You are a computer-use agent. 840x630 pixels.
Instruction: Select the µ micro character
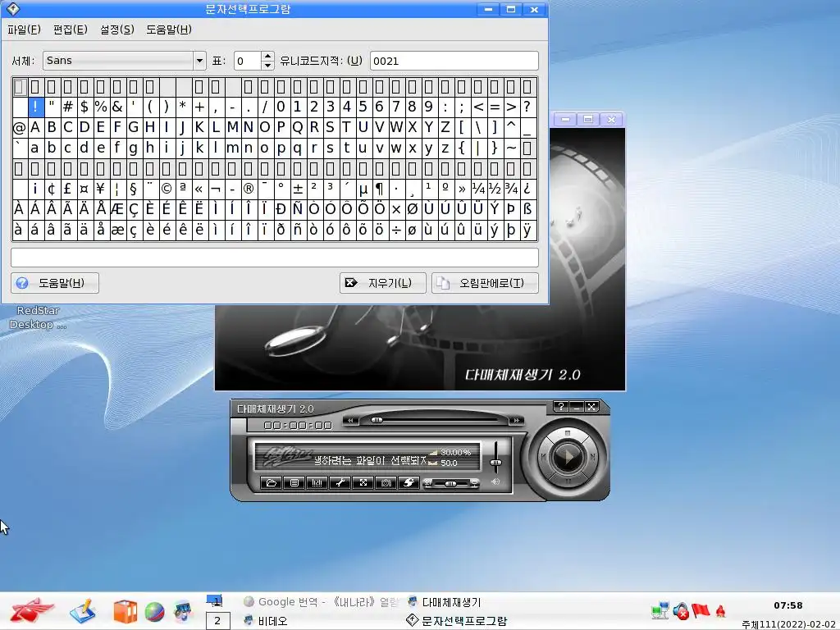coord(363,189)
